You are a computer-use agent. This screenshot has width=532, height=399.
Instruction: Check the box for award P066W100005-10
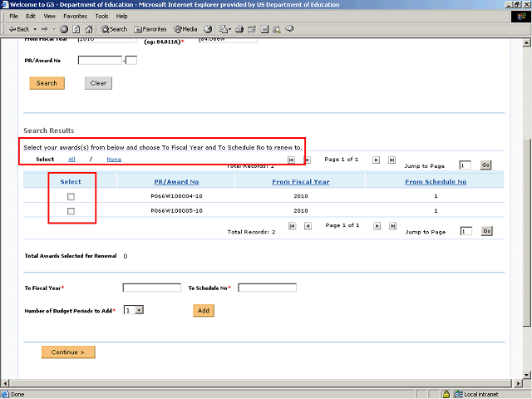click(71, 211)
